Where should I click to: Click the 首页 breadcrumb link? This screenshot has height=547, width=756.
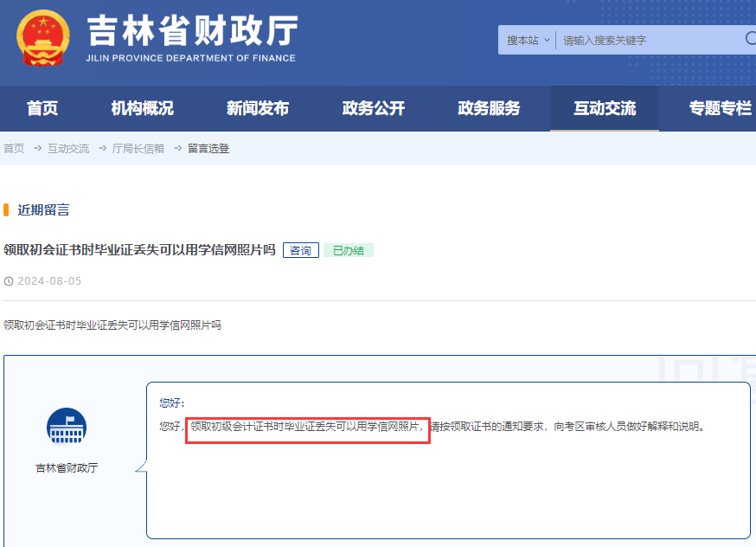click(14, 149)
